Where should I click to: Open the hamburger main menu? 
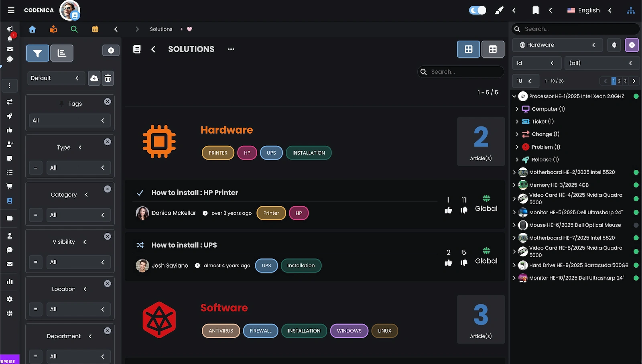[x=11, y=10]
